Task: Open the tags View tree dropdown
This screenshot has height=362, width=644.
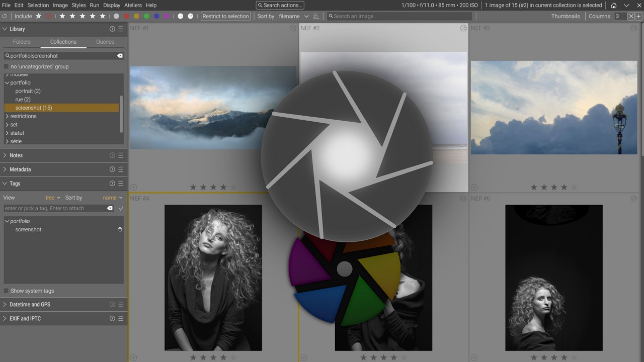Action: tap(53, 198)
